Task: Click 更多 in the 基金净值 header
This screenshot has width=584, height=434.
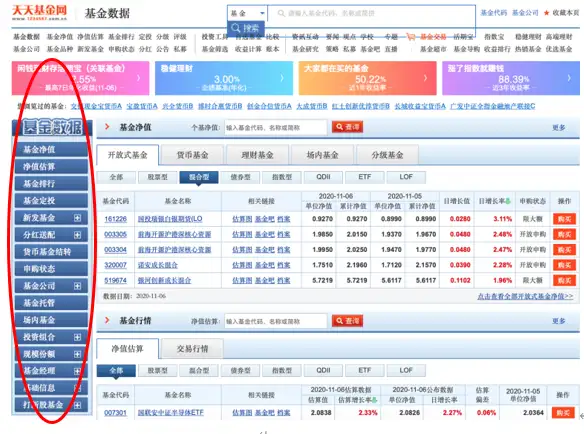Action: click(x=559, y=128)
